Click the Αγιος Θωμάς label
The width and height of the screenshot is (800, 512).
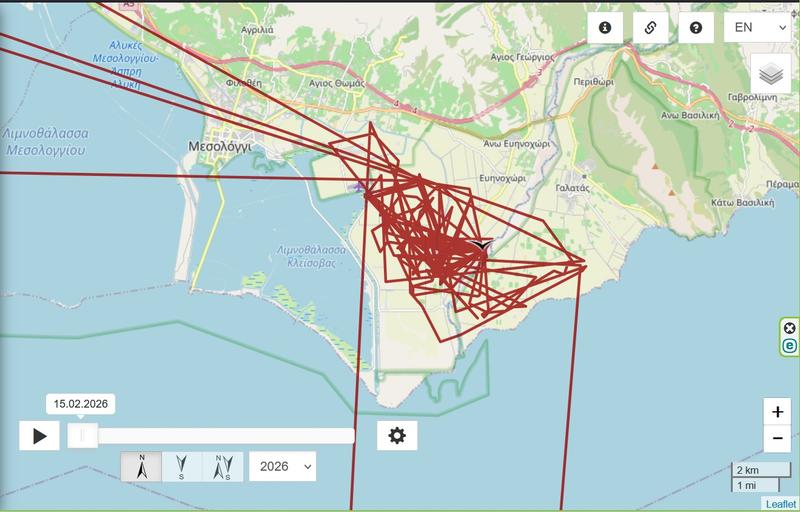[x=337, y=83]
